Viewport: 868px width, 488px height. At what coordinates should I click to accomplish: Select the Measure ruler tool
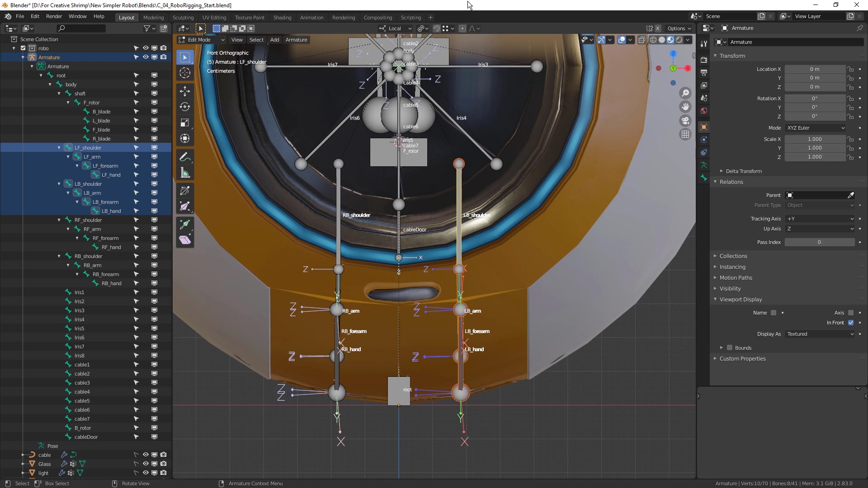(x=184, y=173)
